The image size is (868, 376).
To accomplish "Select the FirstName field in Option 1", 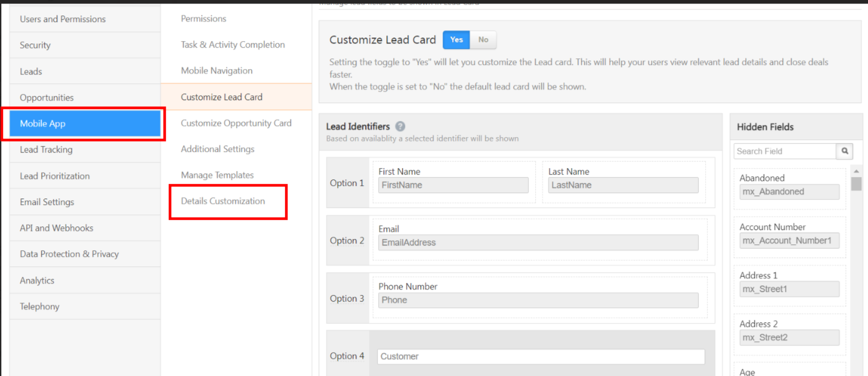I will pyautogui.click(x=453, y=185).
